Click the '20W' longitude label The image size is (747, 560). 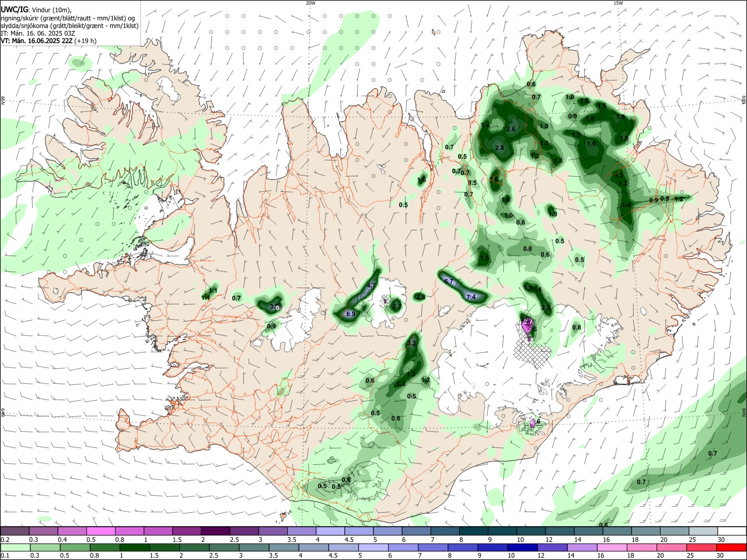coord(310,3)
